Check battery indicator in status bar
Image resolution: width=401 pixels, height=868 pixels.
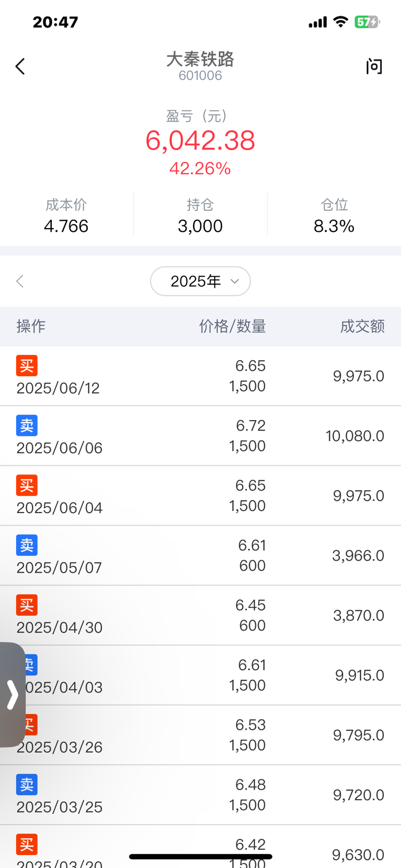coord(367,22)
